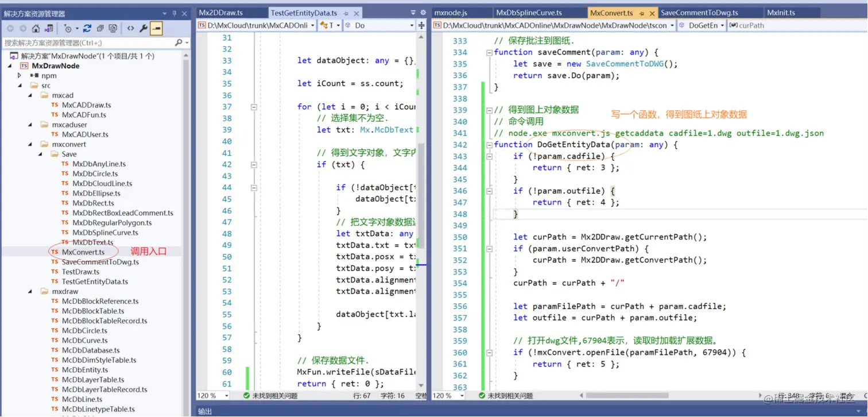This screenshot has width=868, height=417.
Task: Click the View Code angle-brackets icon
Action: point(130,28)
